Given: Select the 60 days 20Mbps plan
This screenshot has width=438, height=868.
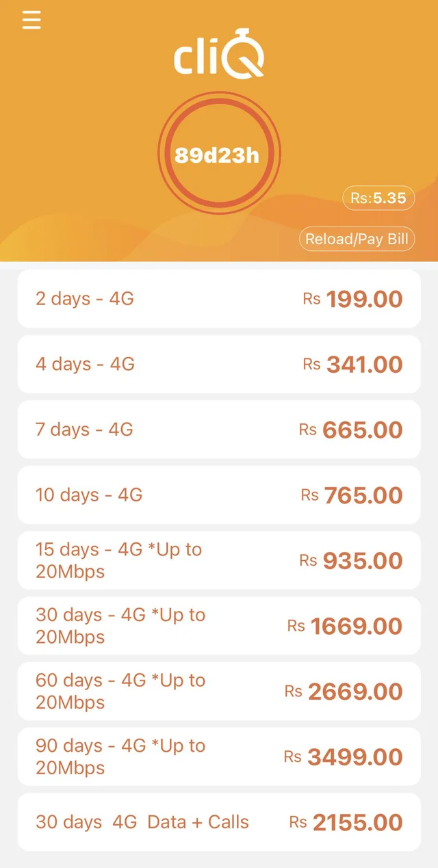Looking at the screenshot, I should (x=218, y=691).
